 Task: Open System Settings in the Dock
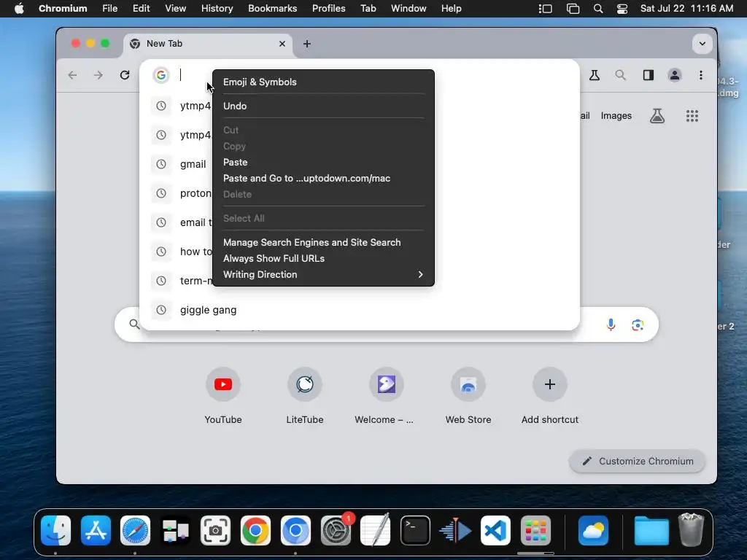click(x=336, y=531)
